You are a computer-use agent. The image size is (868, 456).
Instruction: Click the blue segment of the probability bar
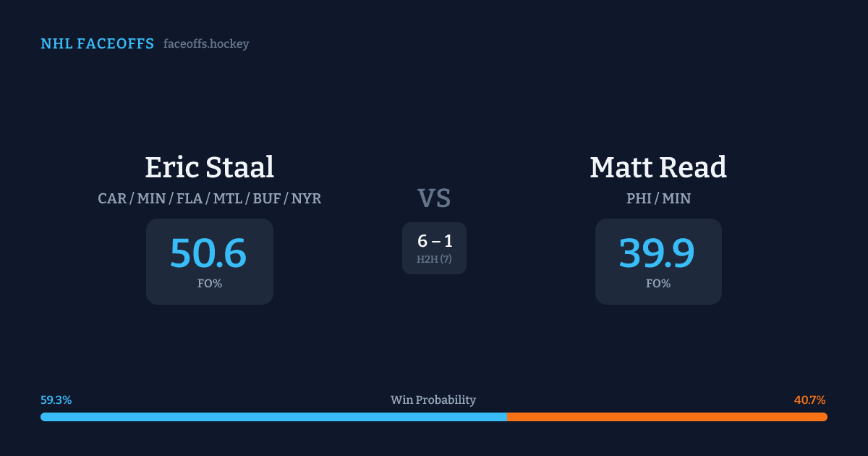pos(273,417)
